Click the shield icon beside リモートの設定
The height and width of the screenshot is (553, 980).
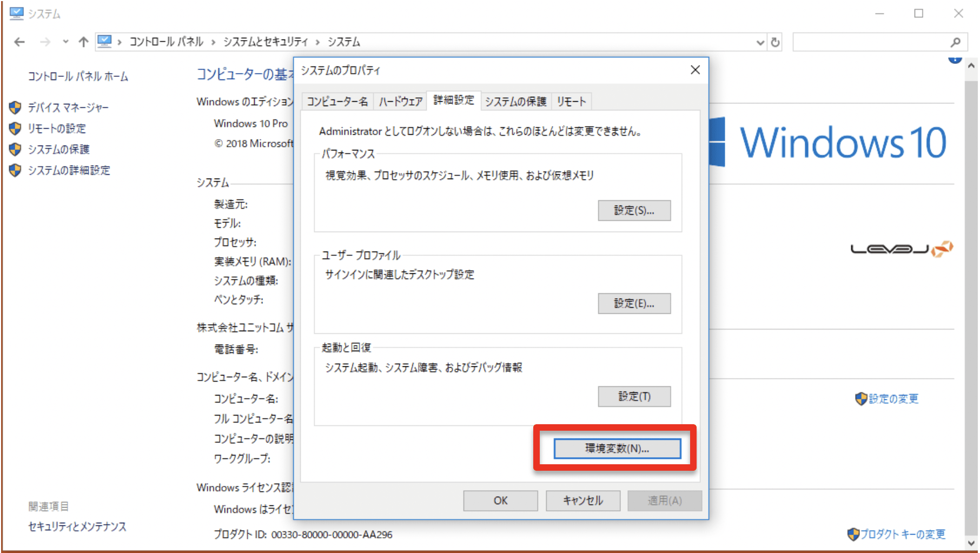click(x=15, y=128)
